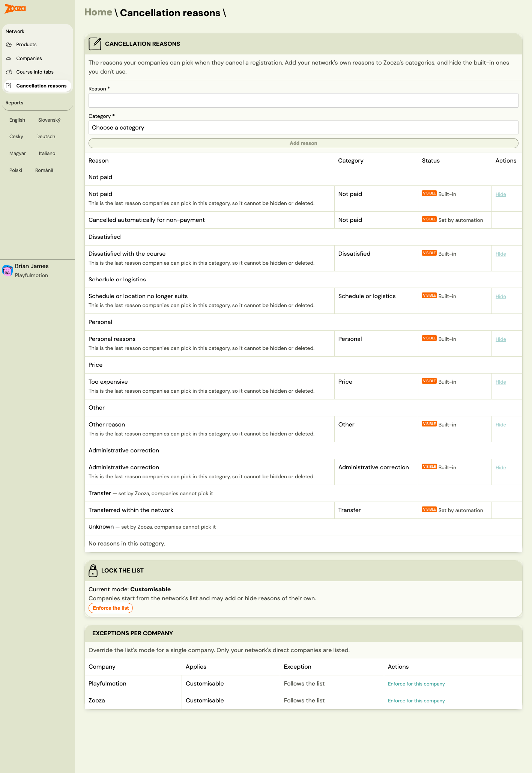The height and width of the screenshot is (773, 532).
Task: Switch language to Magyar
Action: pos(18,153)
